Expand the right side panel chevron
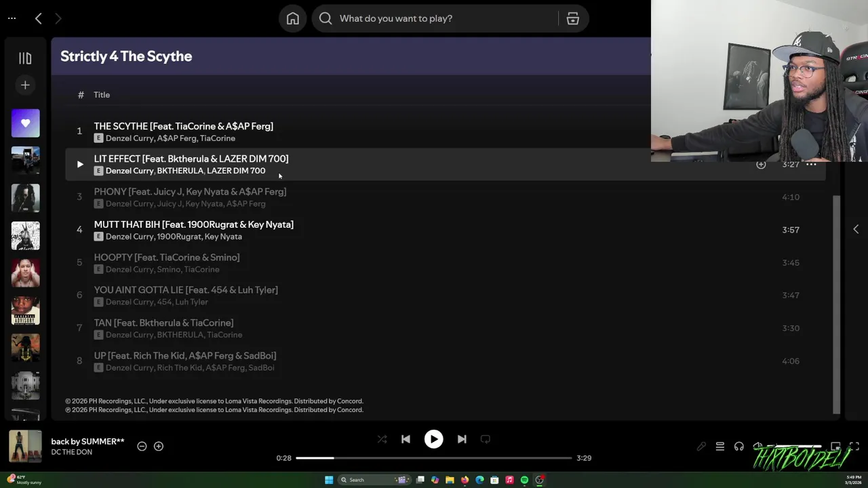The height and width of the screenshot is (488, 868). point(856,229)
